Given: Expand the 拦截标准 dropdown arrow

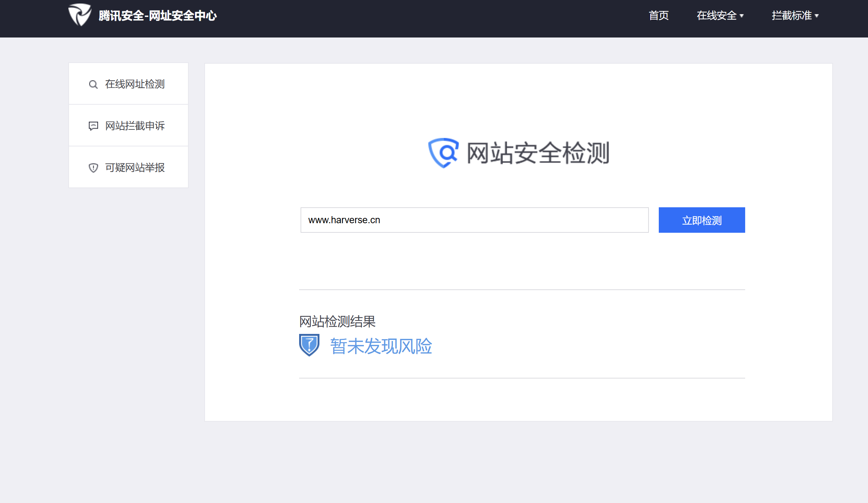Looking at the screenshot, I should tap(817, 16).
